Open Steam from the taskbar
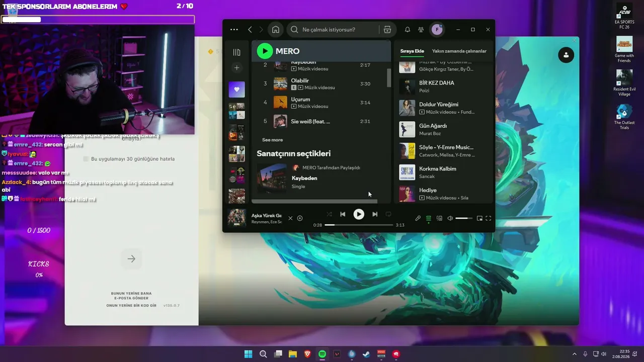Viewport: 644px width, 362px height. coord(366,354)
